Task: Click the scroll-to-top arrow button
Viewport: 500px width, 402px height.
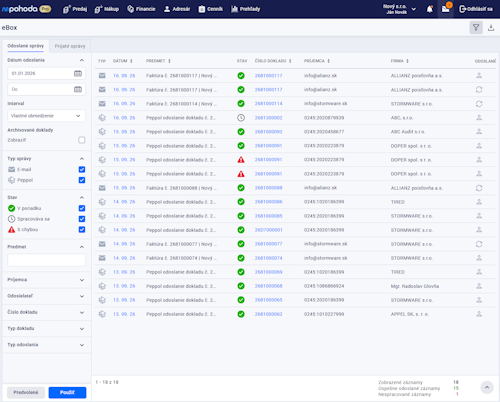Action: tap(487, 387)
